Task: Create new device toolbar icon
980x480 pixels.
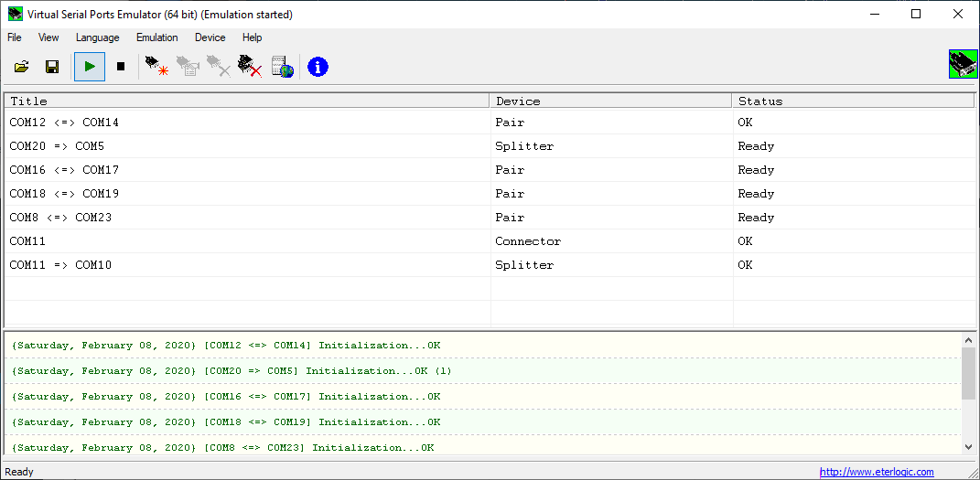Action: pos(156,66)
